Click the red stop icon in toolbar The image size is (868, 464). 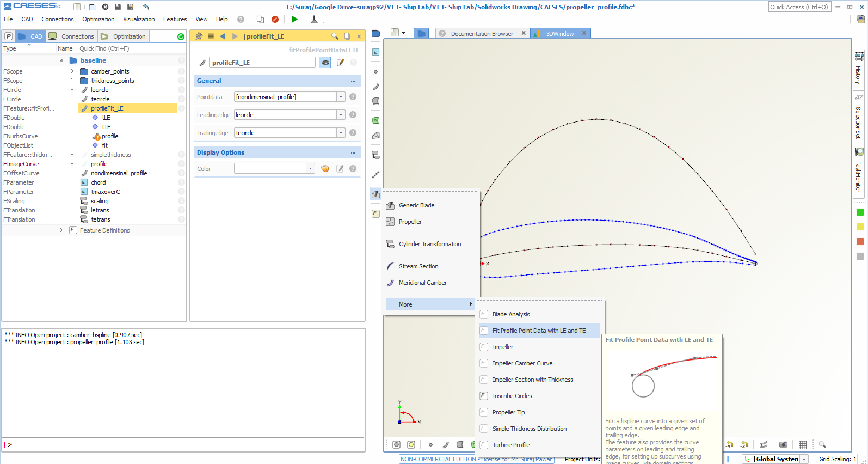coord(275,19)
